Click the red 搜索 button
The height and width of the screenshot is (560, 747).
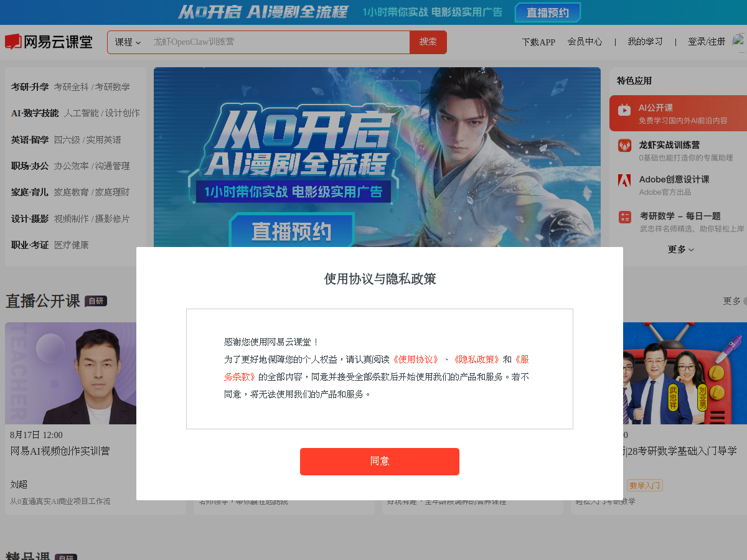(428, 42)
